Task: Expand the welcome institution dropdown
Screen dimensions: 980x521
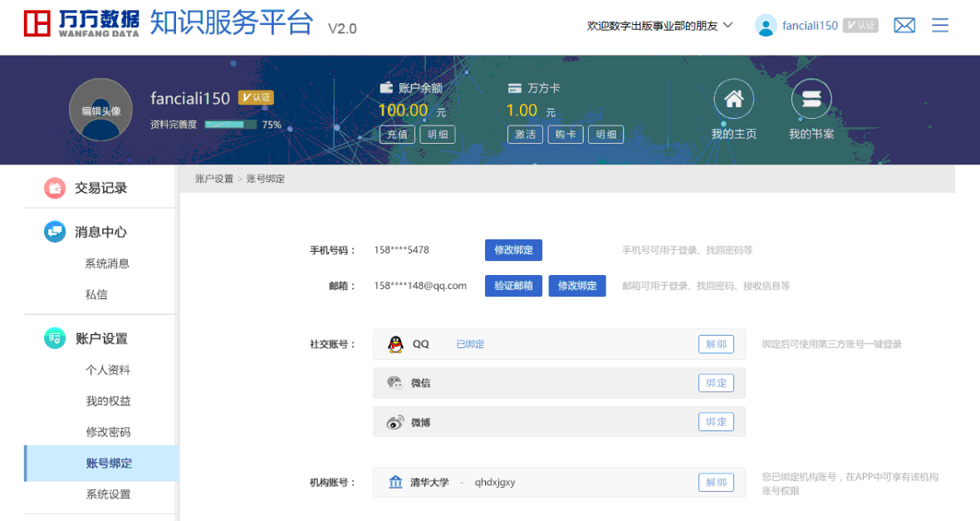Action: [x=659, y=26]
